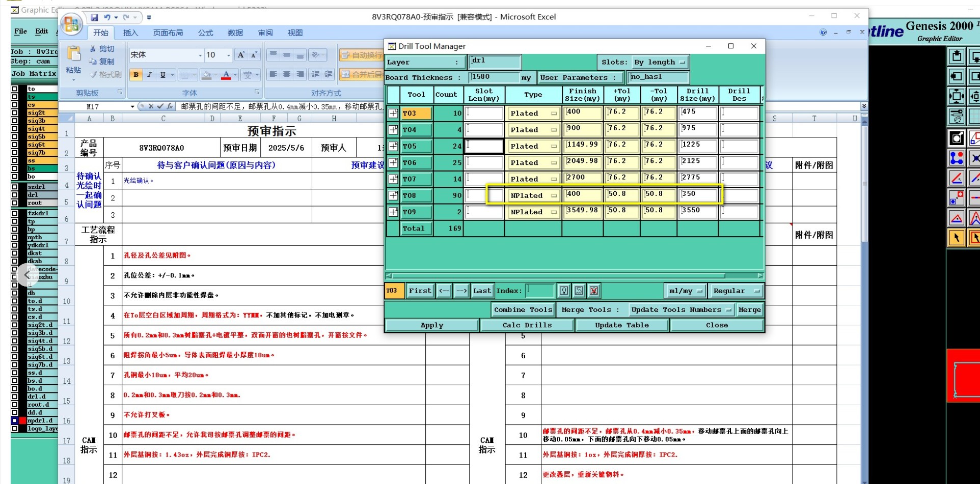Viewport: 980px width, 484px height.
Task: Open the Update Tools Numbers dropdown
Action: [681, 309]
